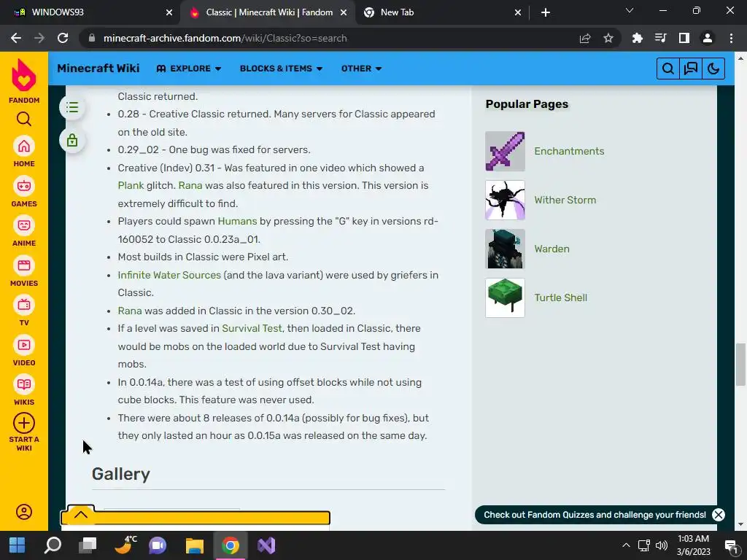Close the WINDOWS93 tab
Screen dimensions: 747x560
click(169, 12)
